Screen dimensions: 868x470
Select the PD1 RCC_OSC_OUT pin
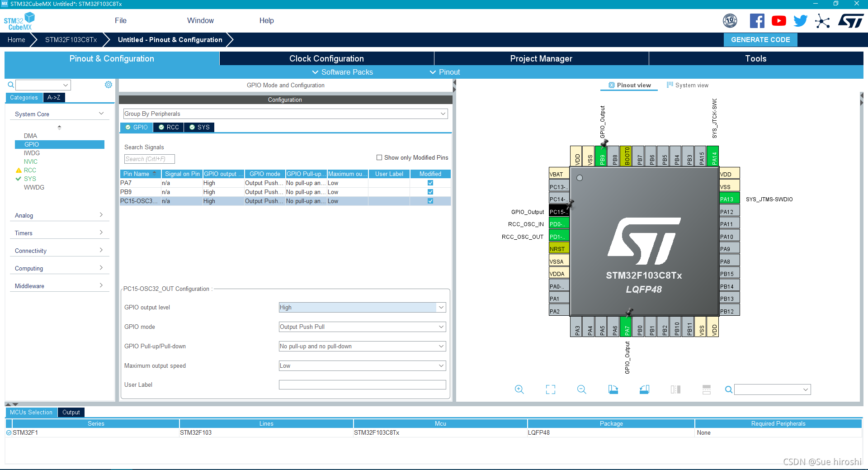559,236
